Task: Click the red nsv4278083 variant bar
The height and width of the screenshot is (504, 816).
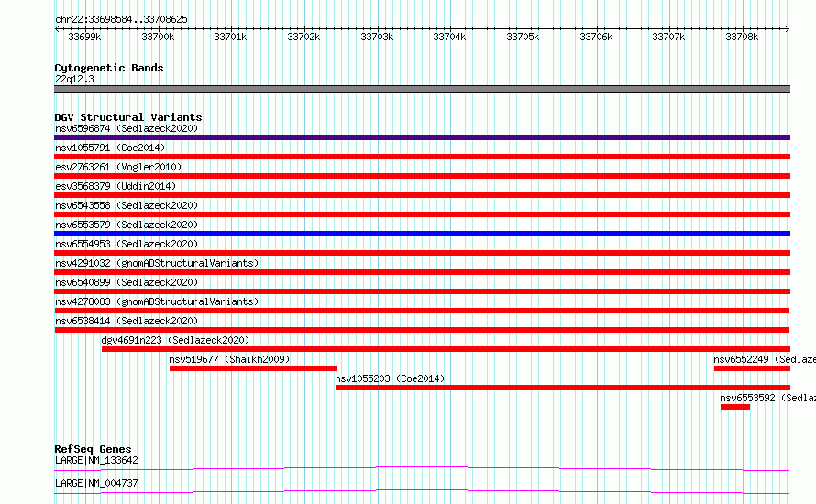Action: [x=422, y=311]
